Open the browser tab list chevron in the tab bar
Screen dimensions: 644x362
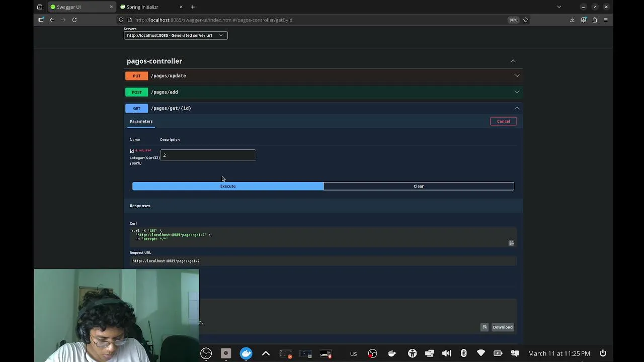tap(559, 7)
